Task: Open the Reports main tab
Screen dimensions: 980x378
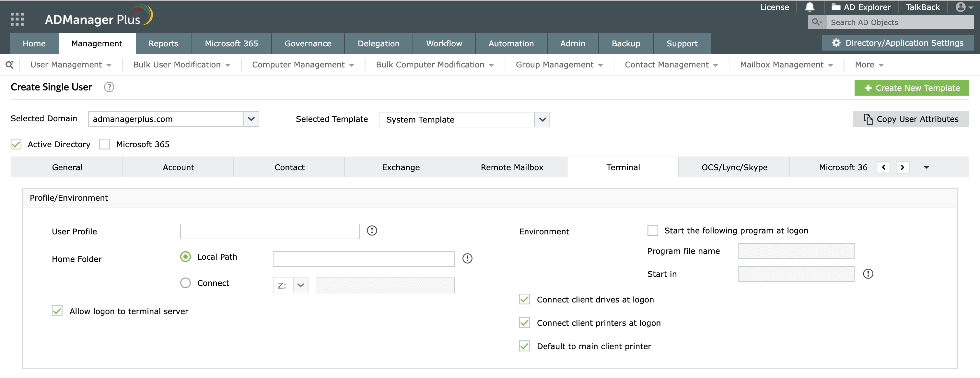Action: coord(163,43)
